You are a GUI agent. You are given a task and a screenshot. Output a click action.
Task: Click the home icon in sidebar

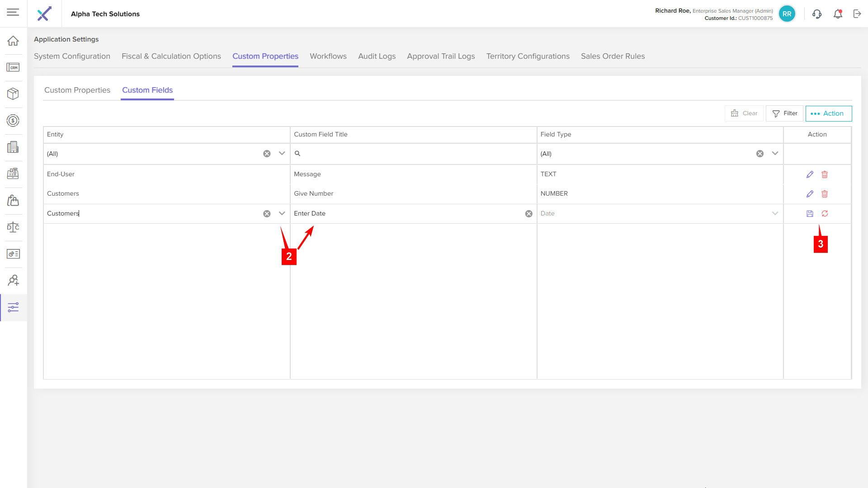pyautogui.click(x=13, y=41)
